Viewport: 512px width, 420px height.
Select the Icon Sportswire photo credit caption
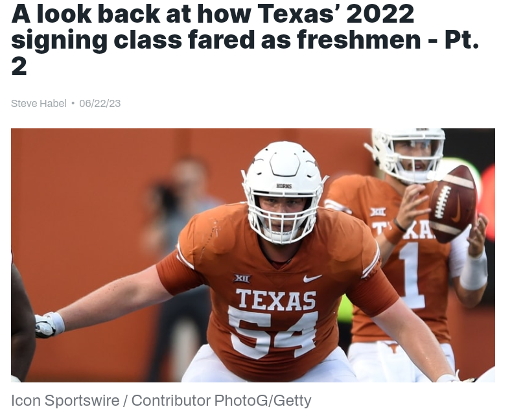click(161, 401)
